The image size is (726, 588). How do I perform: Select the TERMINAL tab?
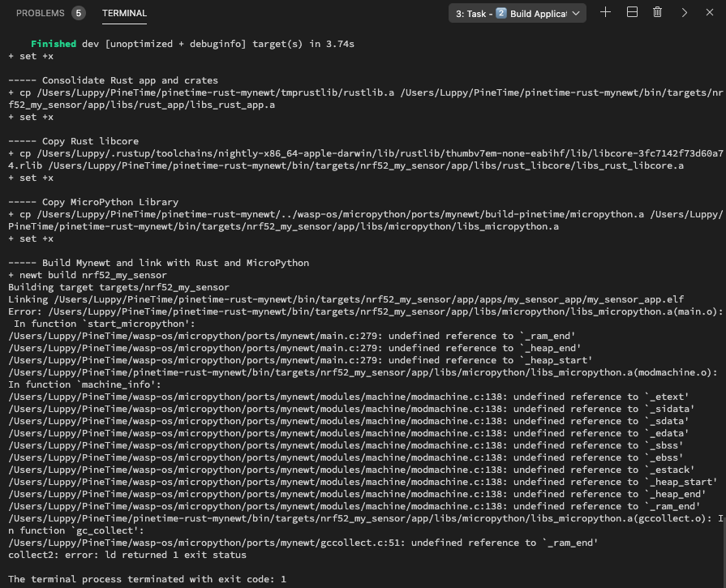point(124,13)
